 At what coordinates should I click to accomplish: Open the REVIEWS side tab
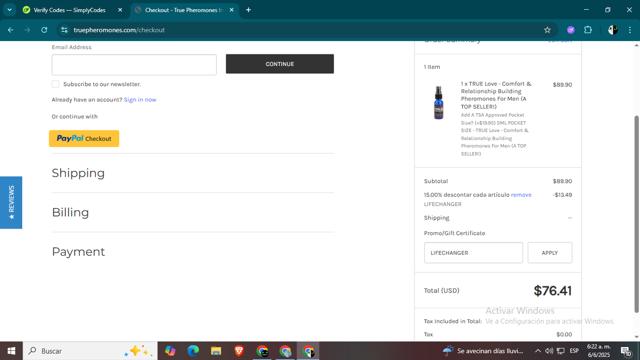coord(11,202)
